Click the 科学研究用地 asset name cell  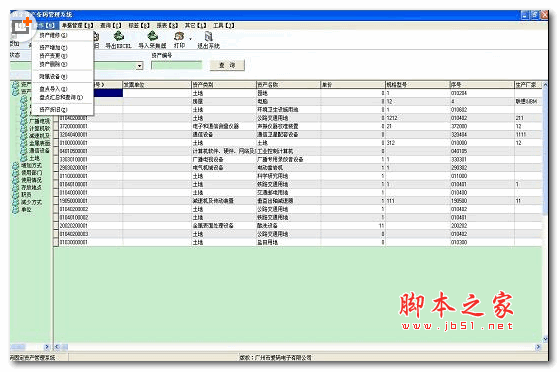pyautogui.click(x=288, y=176)
